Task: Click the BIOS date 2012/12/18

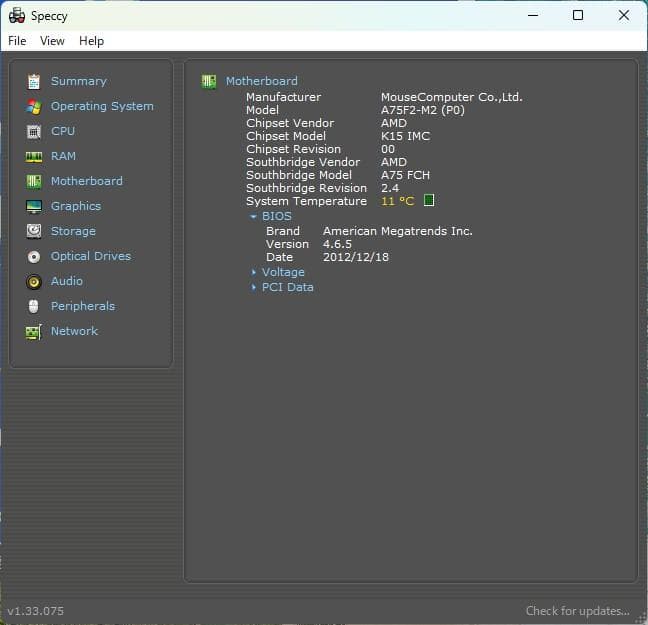Action: (356, 257)
